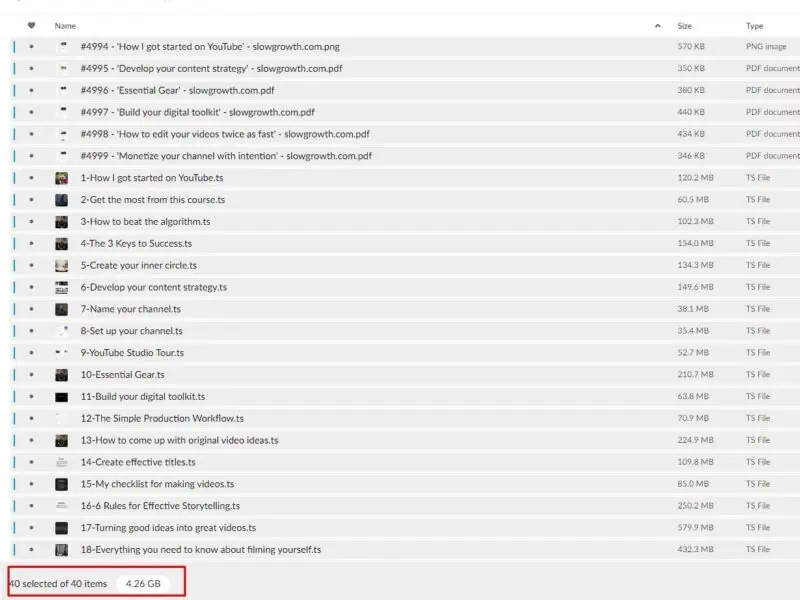Screen dimensions: 800x600
Task: Toggle favorite dot for #4995 pdf file
Action: pos(32,68)
